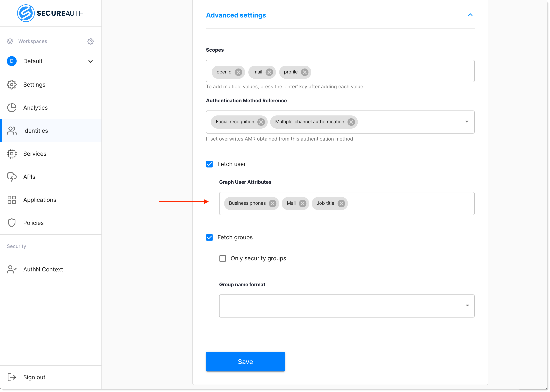
Task: Click the Policies icon in sidebar
Action: point(12,223)
